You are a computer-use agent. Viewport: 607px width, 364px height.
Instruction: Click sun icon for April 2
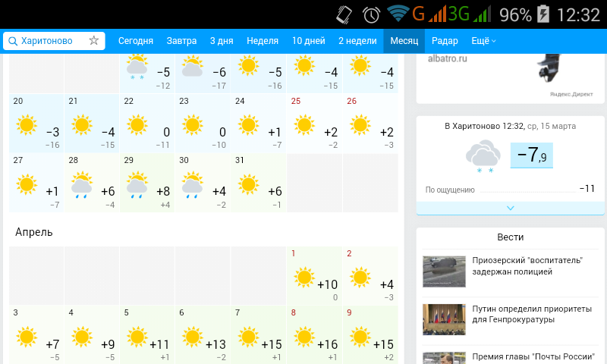[360, 278]
